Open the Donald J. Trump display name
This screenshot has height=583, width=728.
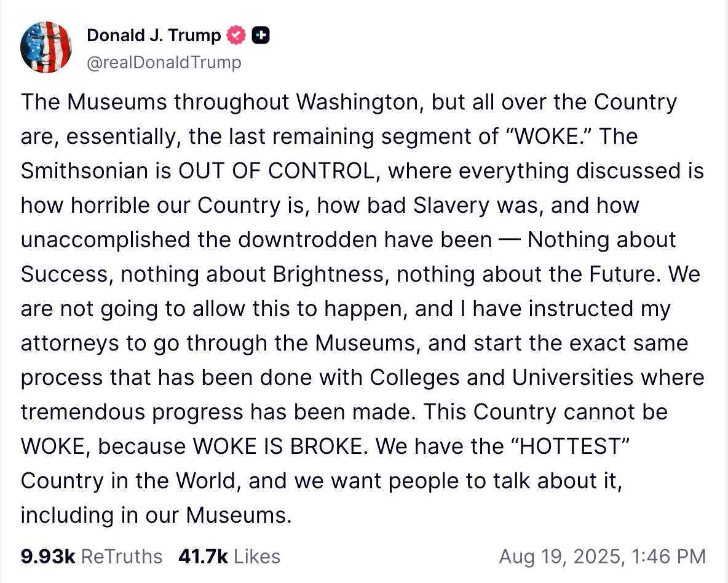[154, 35]
